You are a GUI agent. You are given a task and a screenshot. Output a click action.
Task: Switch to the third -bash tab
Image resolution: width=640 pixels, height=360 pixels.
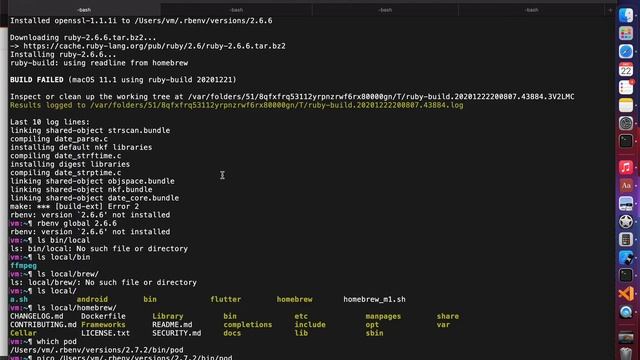coord(385,10)
